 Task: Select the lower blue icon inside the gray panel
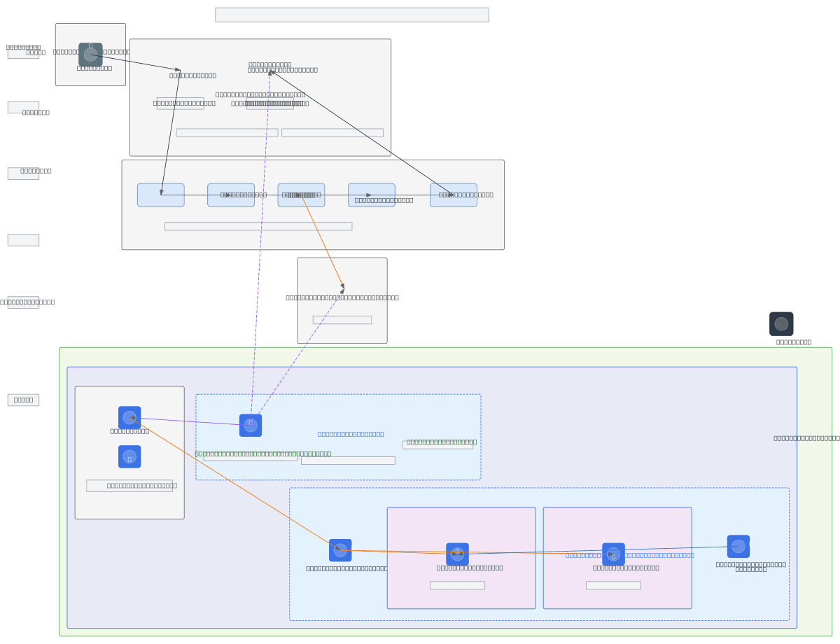(129, 457)
